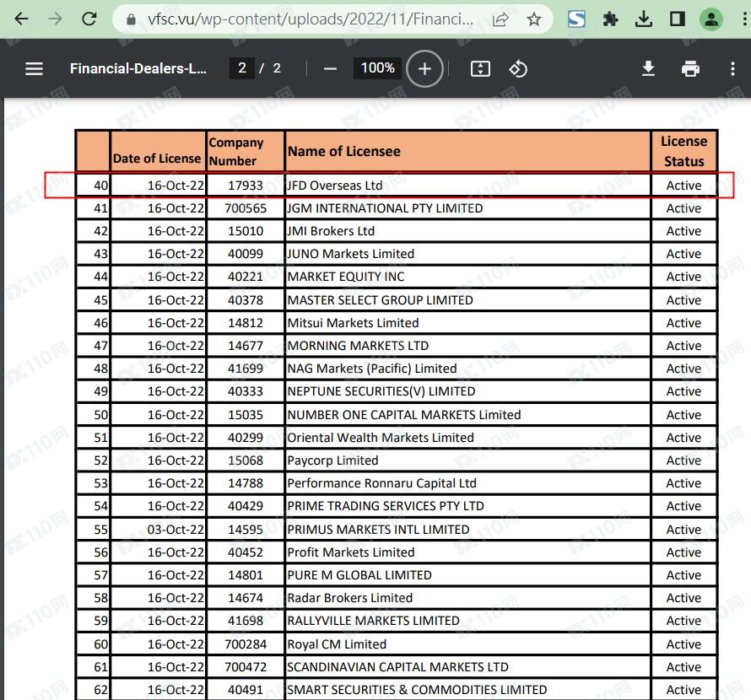Click the 'License Status' column header
751x700 pixels.
point(684,151)
